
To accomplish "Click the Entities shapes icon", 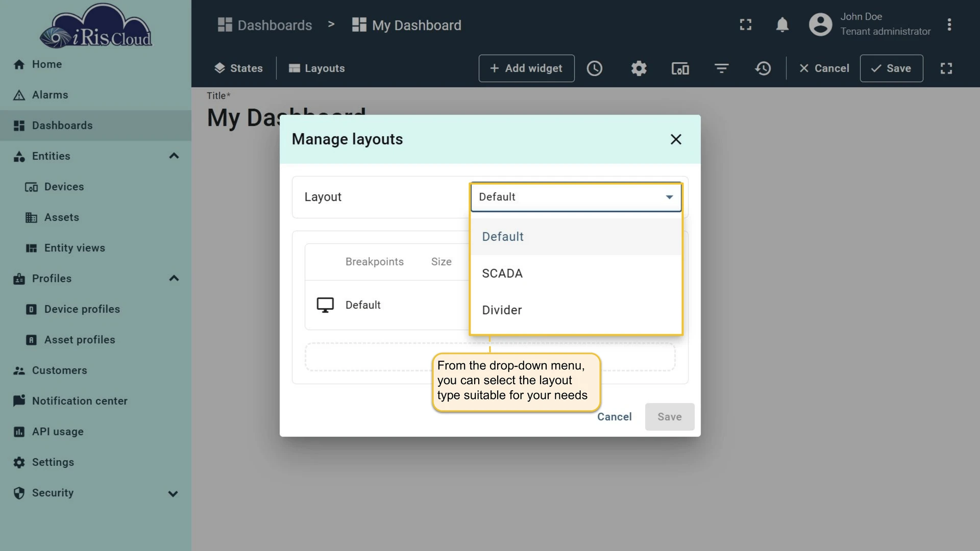I will pyautogui.click(x=19, y=156).
